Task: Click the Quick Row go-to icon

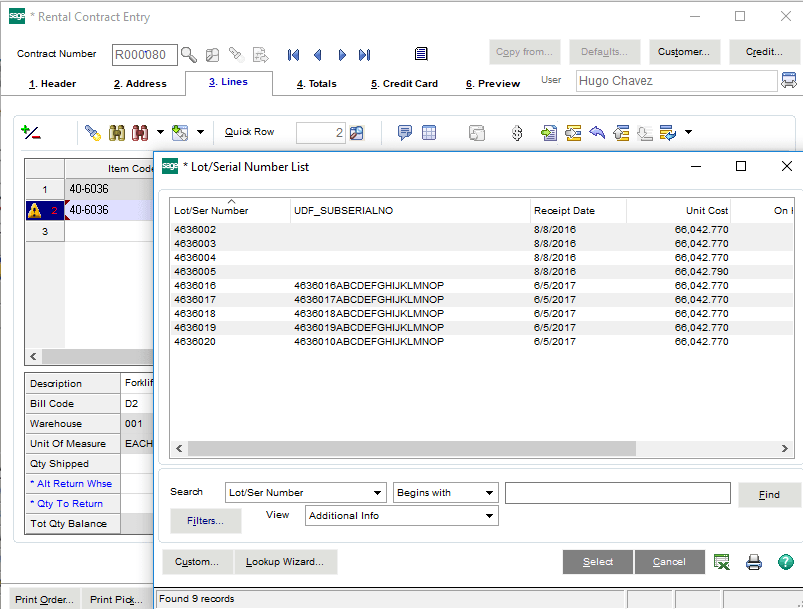Action: click(x=357, y=133)
